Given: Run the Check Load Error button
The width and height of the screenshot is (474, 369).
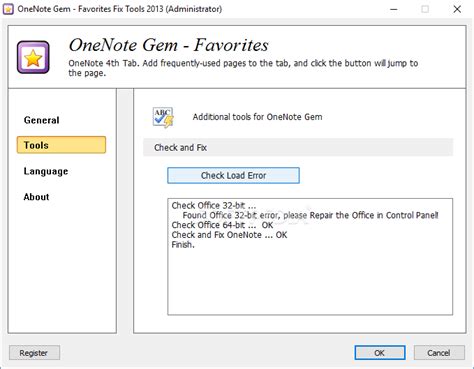Looking at the screenshot, I should point(233,175).
